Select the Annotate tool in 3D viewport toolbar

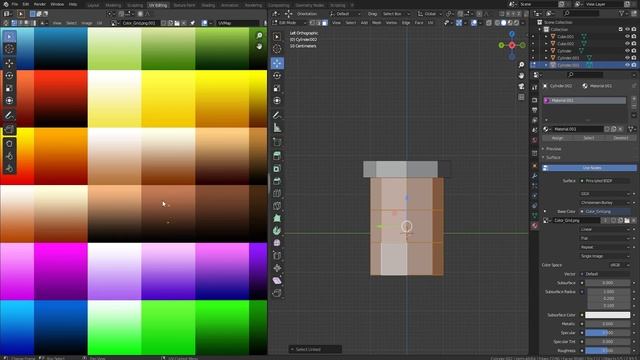[277, 116]
